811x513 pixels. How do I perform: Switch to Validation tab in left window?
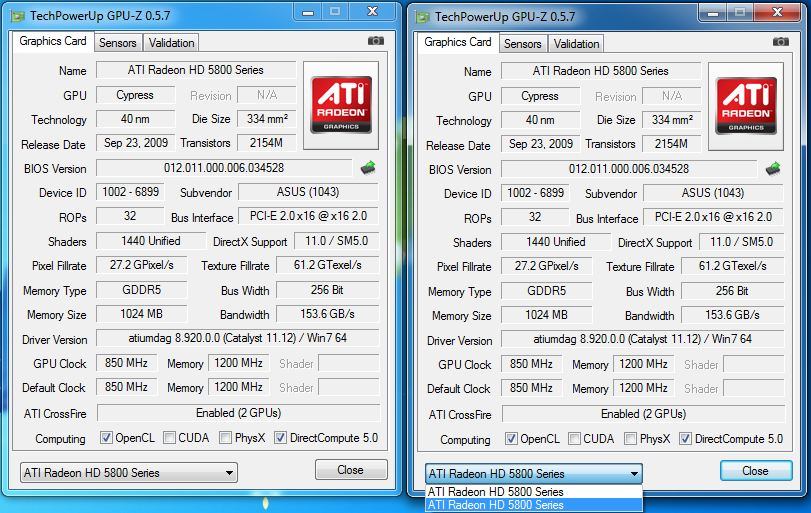click(x=171, y=43)
